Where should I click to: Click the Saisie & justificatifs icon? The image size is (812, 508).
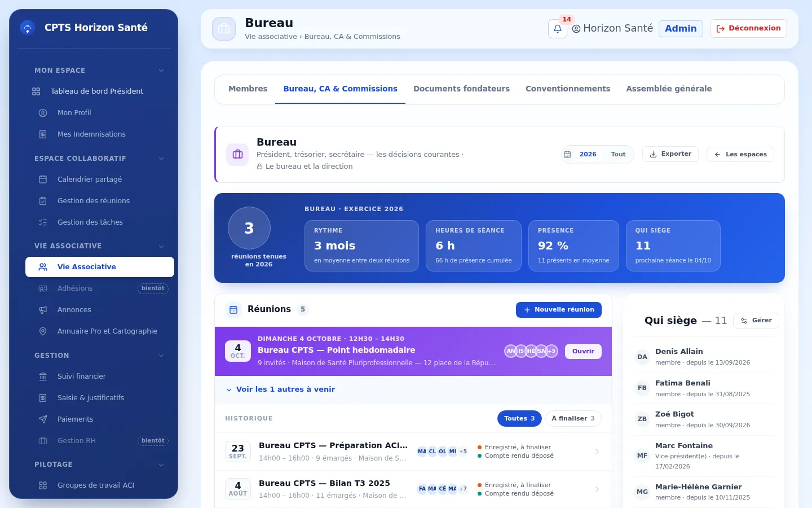coord(43,398)
